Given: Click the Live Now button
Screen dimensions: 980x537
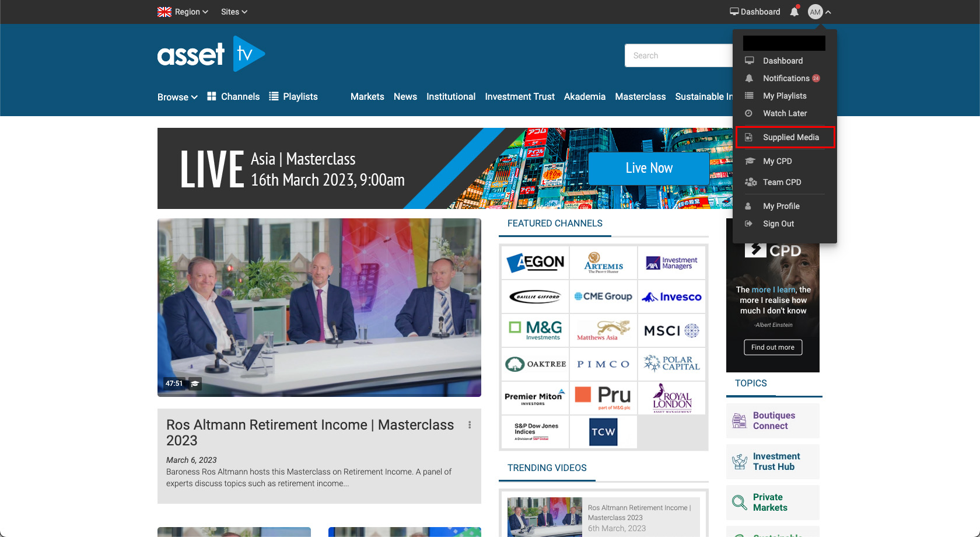Looking at the screenshot, I should point(649,168).
